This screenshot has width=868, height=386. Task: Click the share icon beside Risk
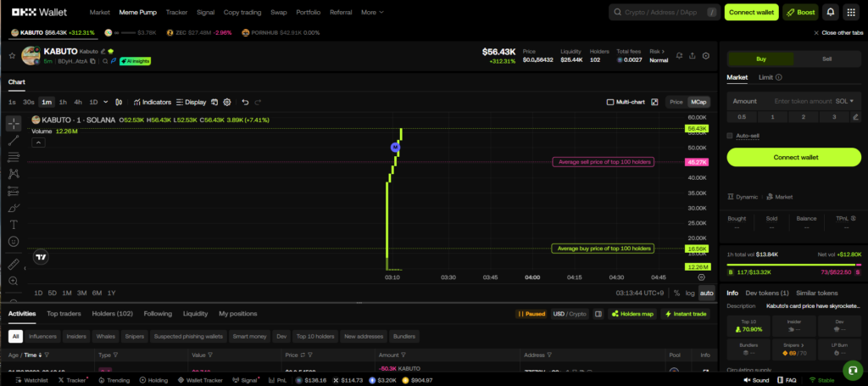click(691, 56)
